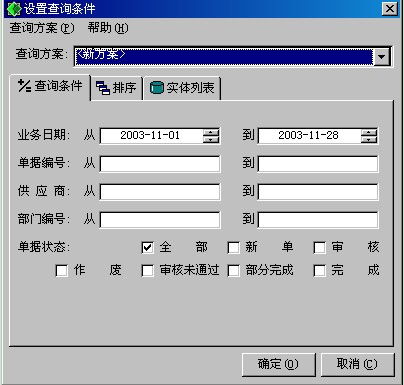This screenshot has width=404, height=385.
Task: Tick the 部分完成 checkbox
Action: coord(233,271)
